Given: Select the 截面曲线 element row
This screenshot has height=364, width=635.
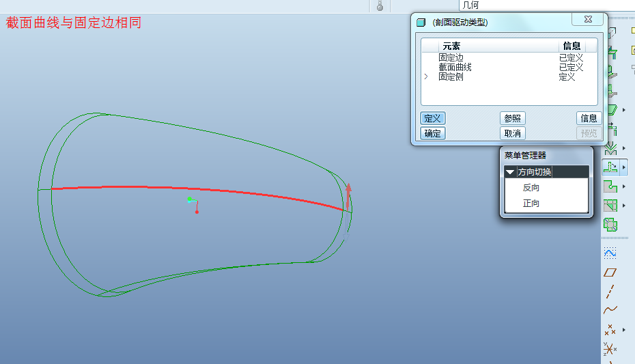Looking at the screenshot, I should [509, 67].
